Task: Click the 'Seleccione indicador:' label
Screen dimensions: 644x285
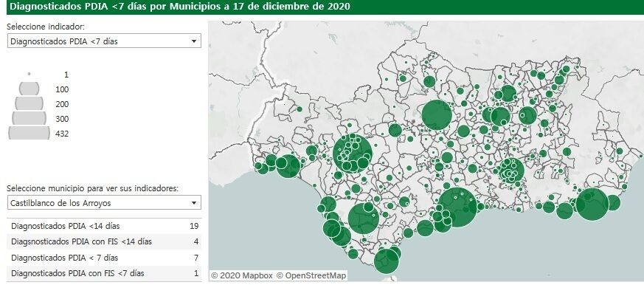Action: click(x=46, y=27)
